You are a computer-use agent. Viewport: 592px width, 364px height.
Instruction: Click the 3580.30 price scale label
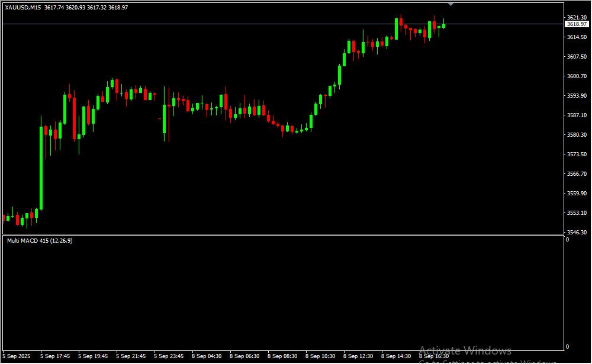pos(576,135)
